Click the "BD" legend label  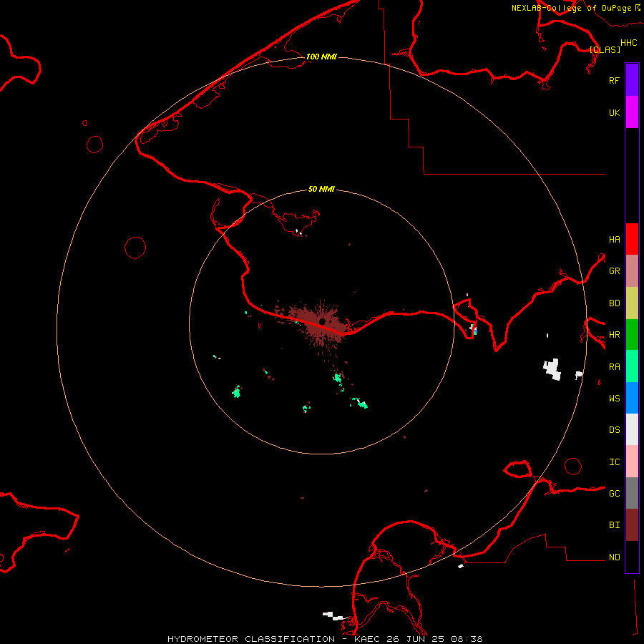614,303
